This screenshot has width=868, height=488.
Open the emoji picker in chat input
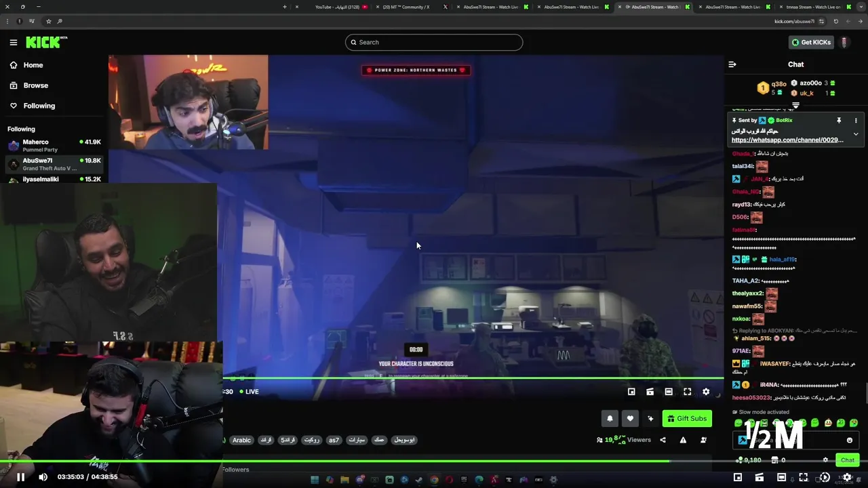coord(849,440)
